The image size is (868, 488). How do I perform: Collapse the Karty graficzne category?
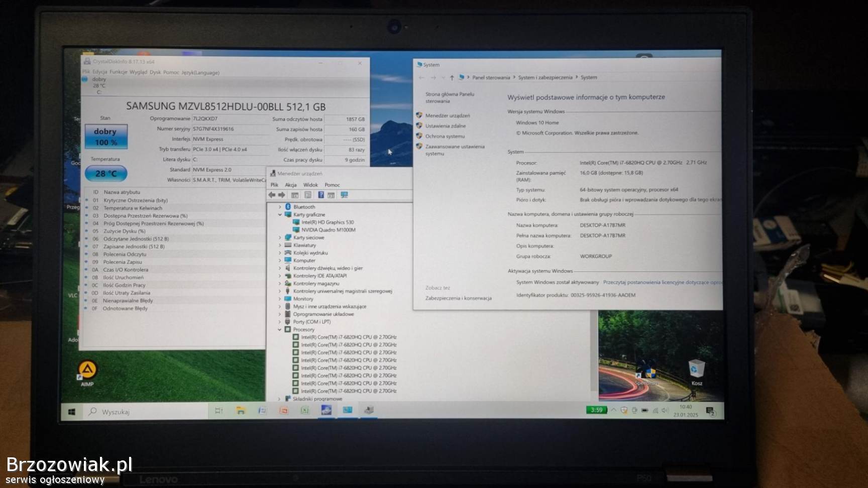(280, 214)
